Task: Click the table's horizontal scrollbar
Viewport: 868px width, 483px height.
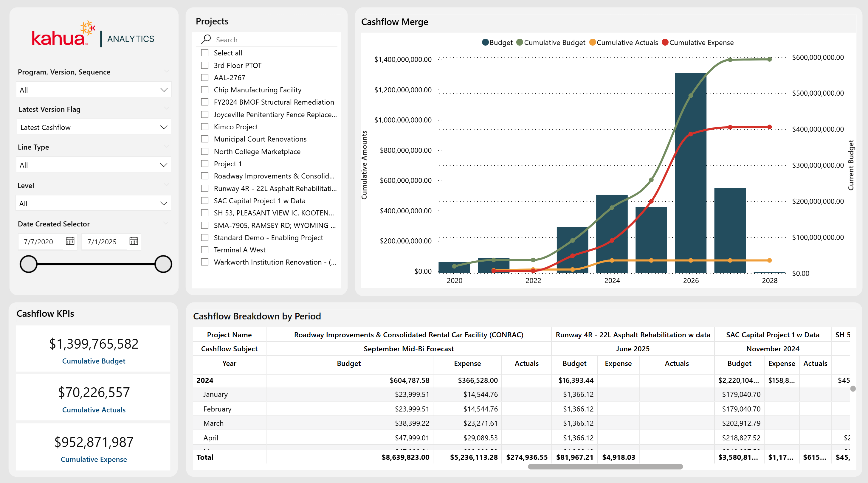Action: pos(605,467)
